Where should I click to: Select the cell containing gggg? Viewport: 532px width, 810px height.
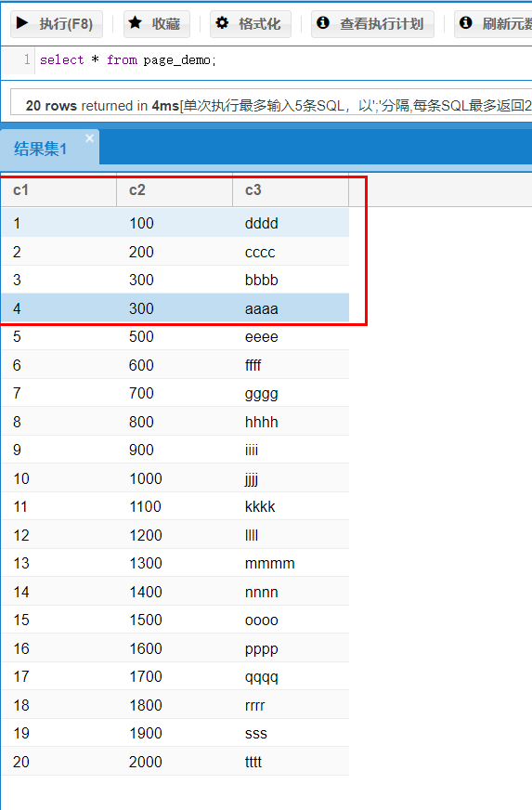pyautogui.click(x=291, y=393)
